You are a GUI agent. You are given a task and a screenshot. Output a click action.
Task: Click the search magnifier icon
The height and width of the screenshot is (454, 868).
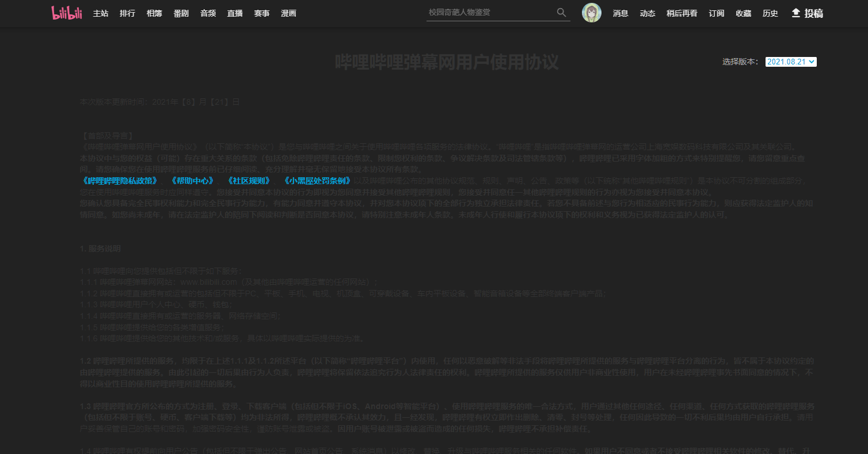[561, 12]
